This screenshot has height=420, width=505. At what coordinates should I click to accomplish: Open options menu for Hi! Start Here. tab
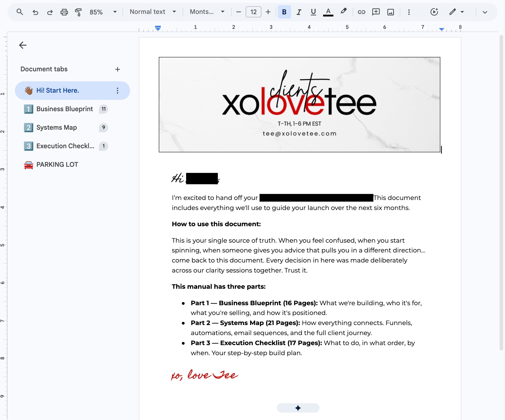coord(117,91)
